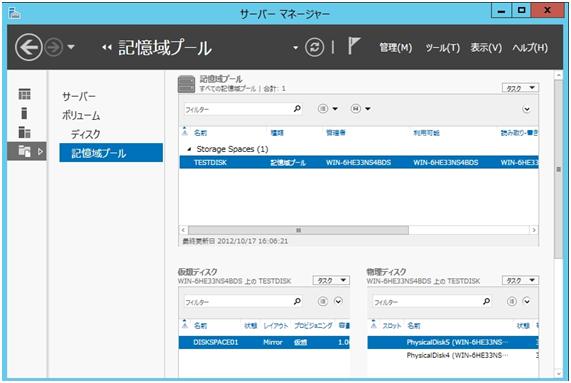Click the forward navigation arrow
The image size is (571, 383).
click(x=53, y=47)
